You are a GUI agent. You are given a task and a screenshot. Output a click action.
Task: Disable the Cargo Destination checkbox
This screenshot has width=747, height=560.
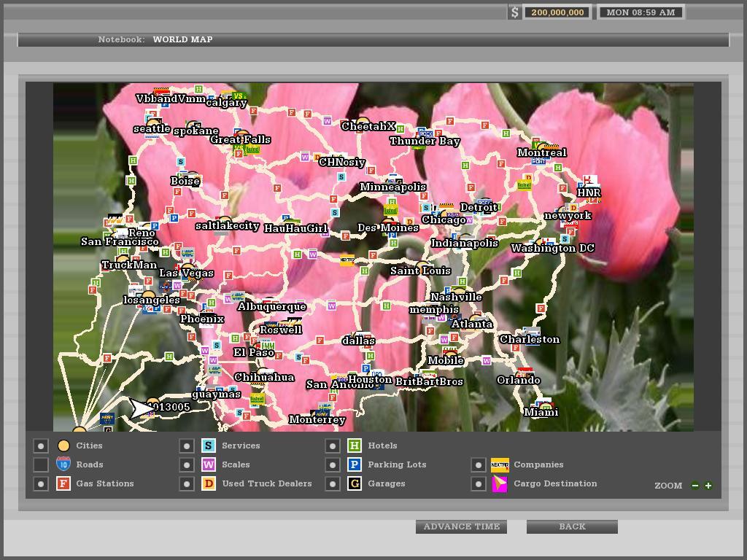[x=478, y=483]
